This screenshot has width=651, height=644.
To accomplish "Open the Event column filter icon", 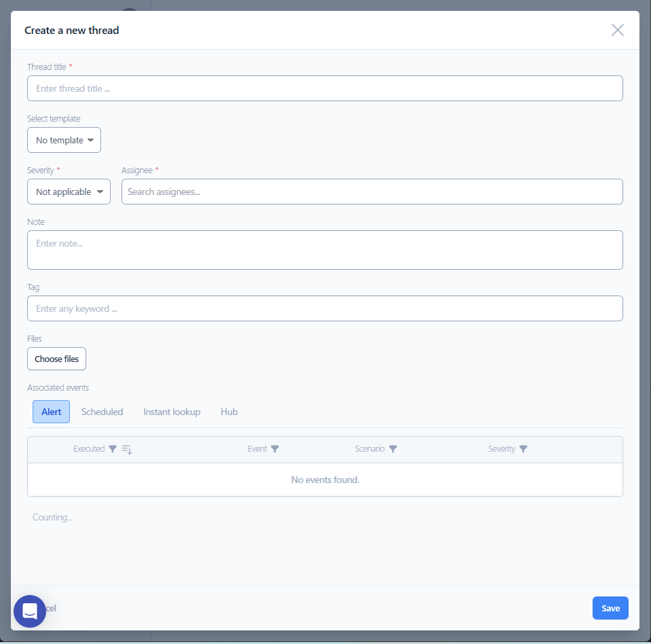I will click(275, 449).
